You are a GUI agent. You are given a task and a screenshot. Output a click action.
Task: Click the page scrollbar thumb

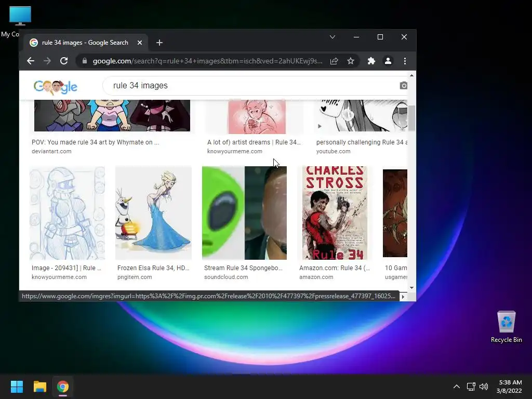click(411, 118)
